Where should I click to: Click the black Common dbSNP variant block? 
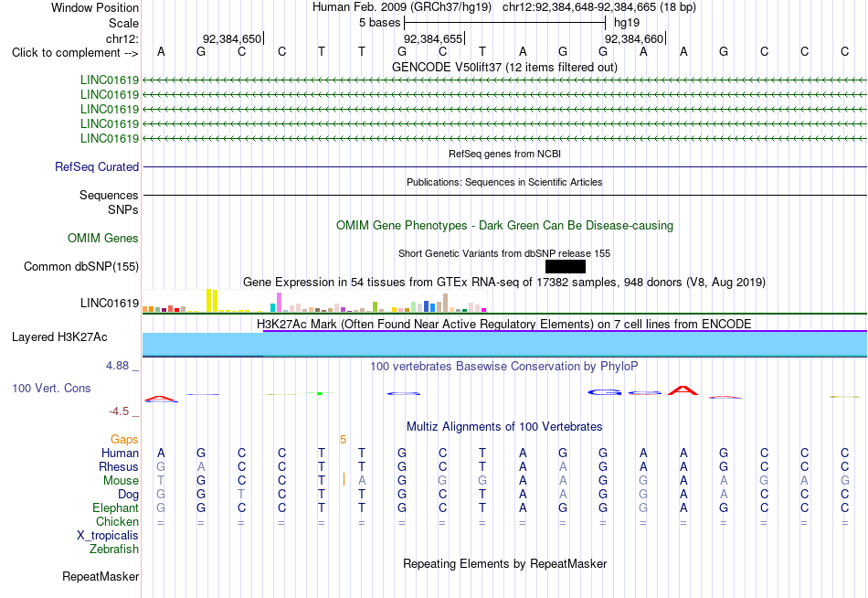(x=566, y=267)
